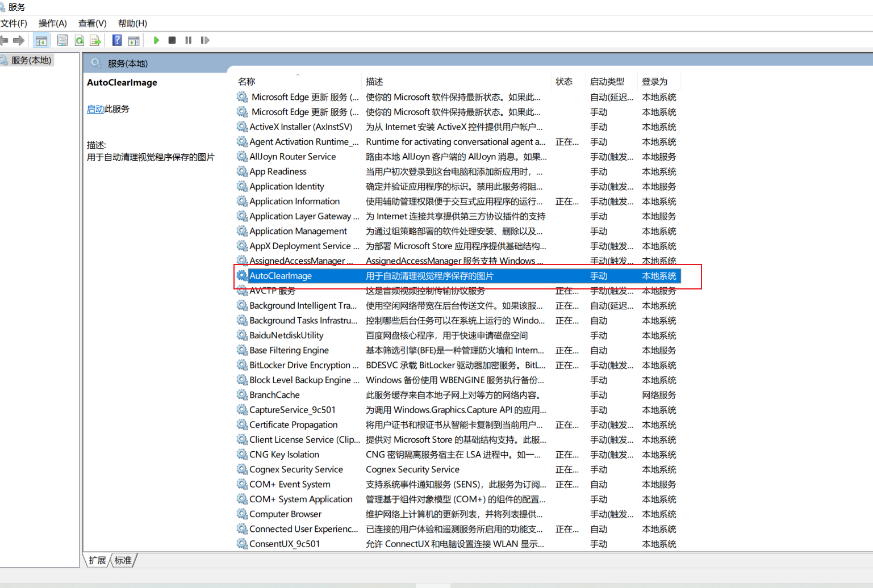
Task: Select the Client License Service (ClipSVC) name
Action: point(304,439)
